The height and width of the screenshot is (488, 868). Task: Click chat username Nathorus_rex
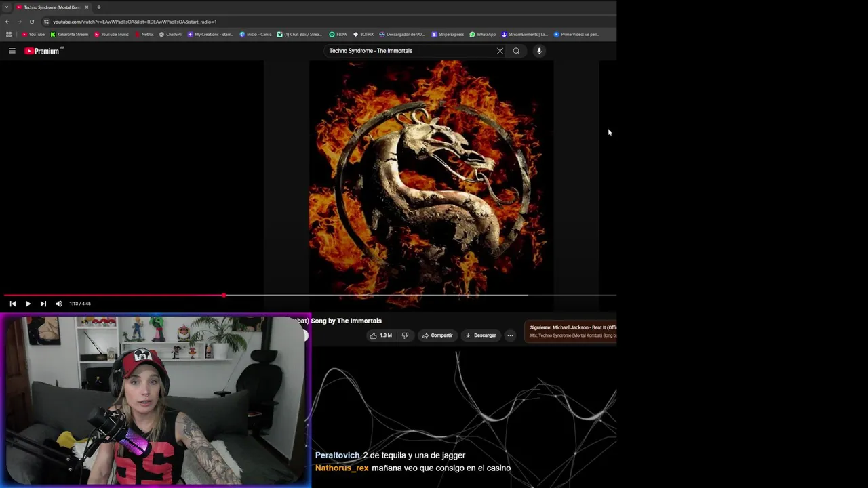[x=342, y=468]
